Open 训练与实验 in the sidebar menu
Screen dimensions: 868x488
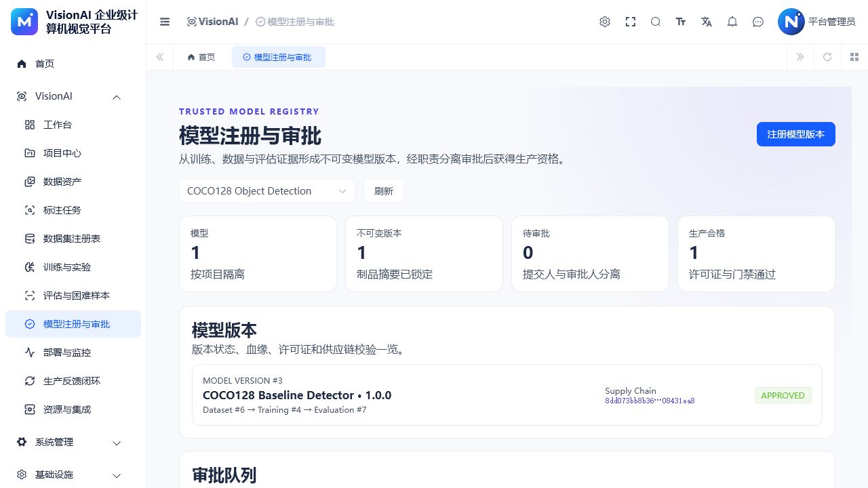point(73,267)
